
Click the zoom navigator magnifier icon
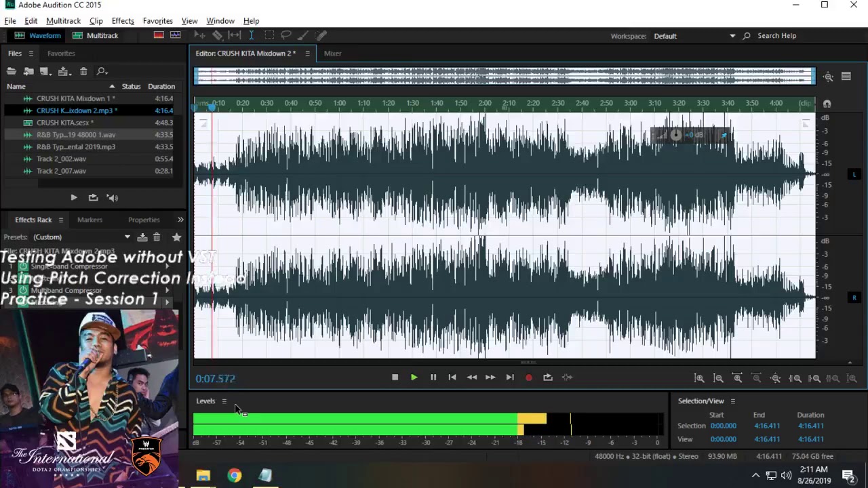pos(828,77)
